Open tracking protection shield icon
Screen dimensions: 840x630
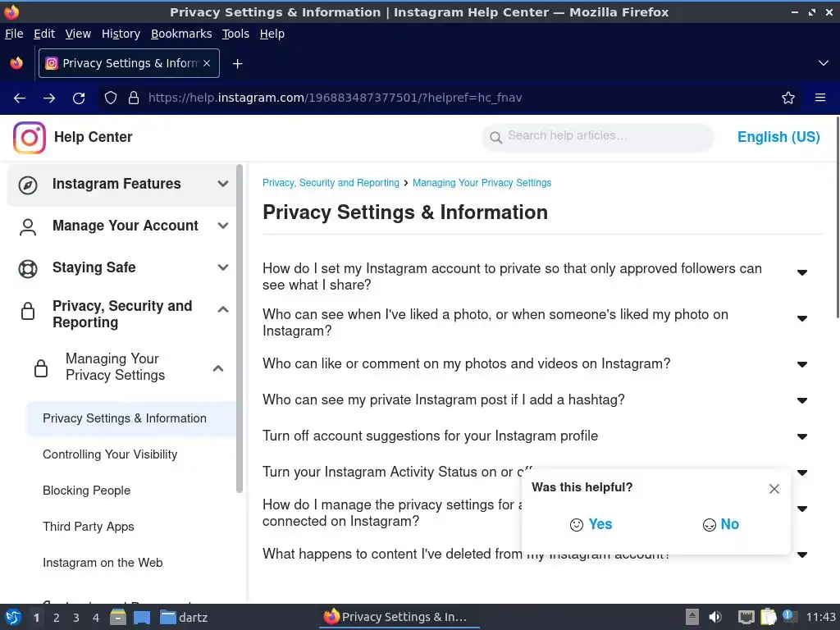[111, 98]
